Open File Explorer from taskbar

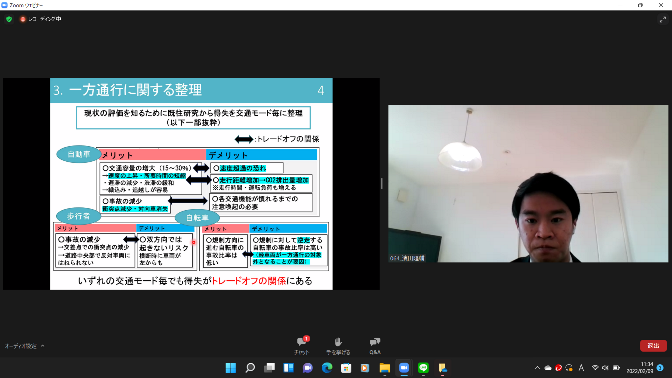pos(384,368)
